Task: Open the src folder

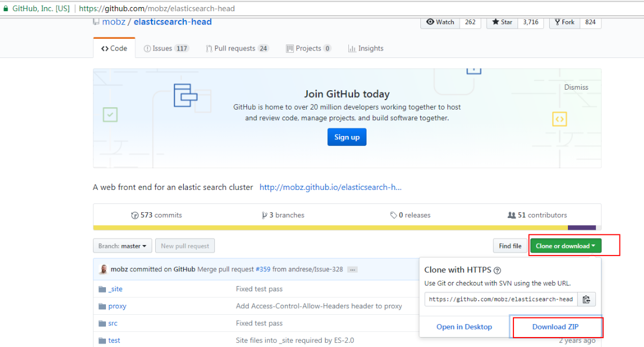Action: pos(113,324)
